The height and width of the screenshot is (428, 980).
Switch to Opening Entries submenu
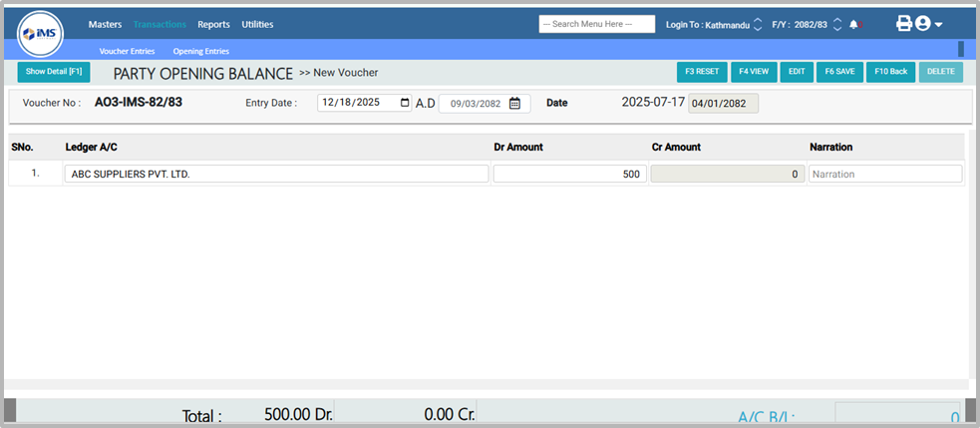[x=200, y=51]
